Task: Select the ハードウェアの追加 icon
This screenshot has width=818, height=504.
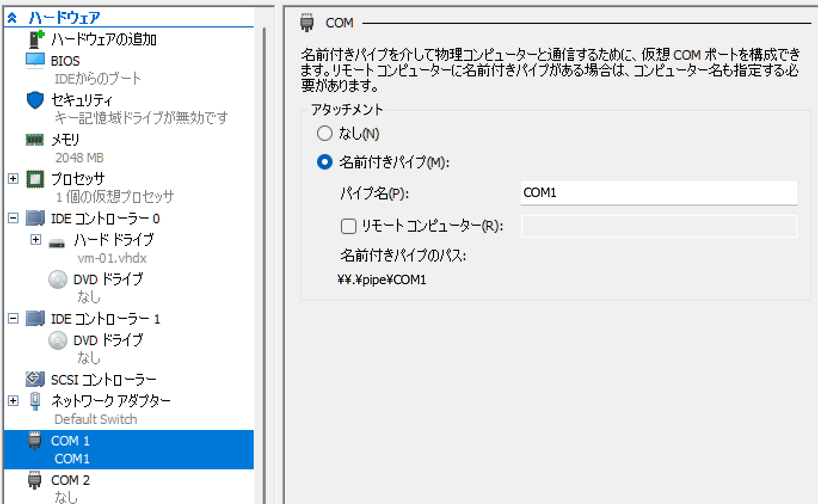Action: (33, 38)
